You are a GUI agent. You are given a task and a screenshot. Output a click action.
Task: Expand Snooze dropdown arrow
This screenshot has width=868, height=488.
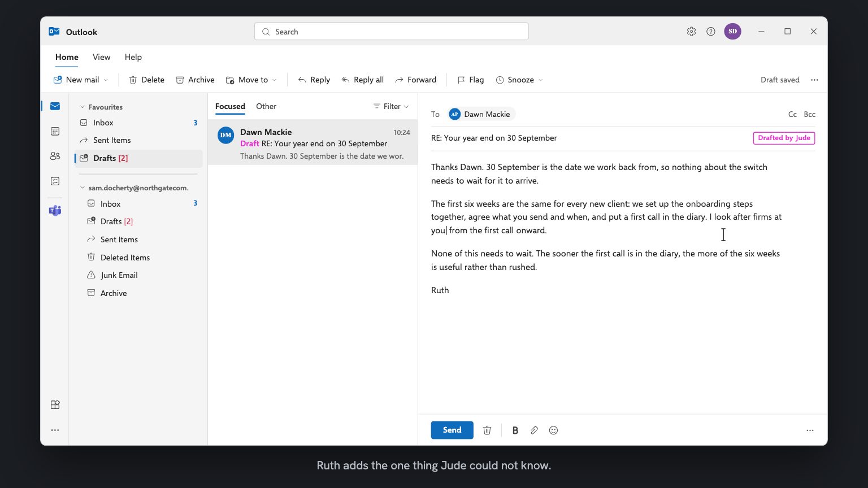(x=540, y=80)
